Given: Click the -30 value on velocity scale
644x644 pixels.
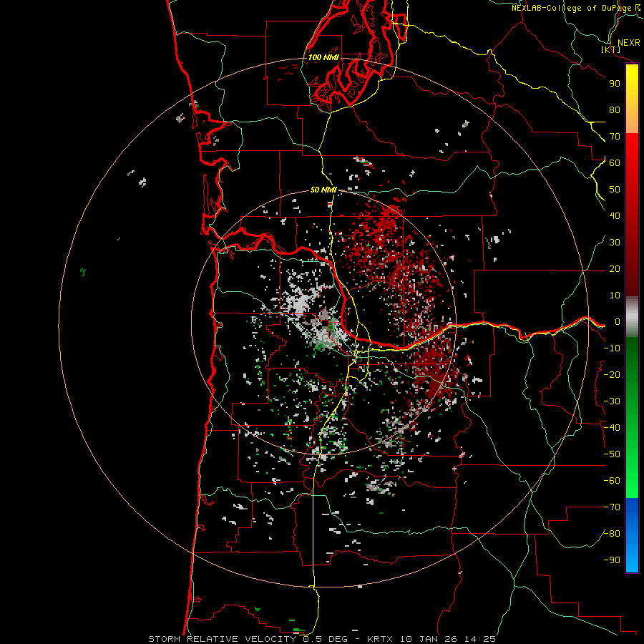Looking at the screenshot, I should click(x=612, y=401).
